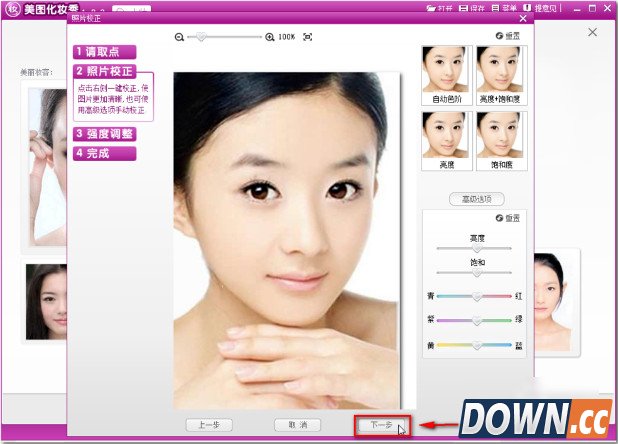Click the 重置 reset icon in advanced panel
Screen dimensions: 618x444
[x=499, y=218]
